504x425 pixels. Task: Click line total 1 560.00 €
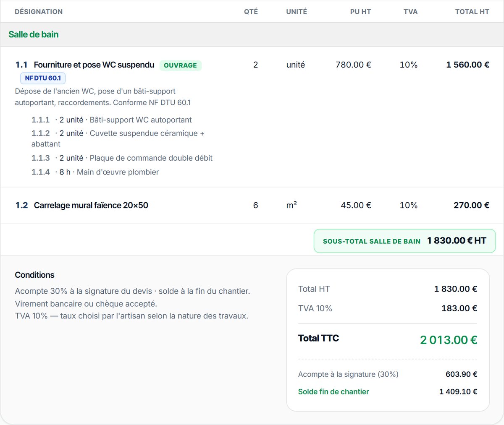point(467,65)
